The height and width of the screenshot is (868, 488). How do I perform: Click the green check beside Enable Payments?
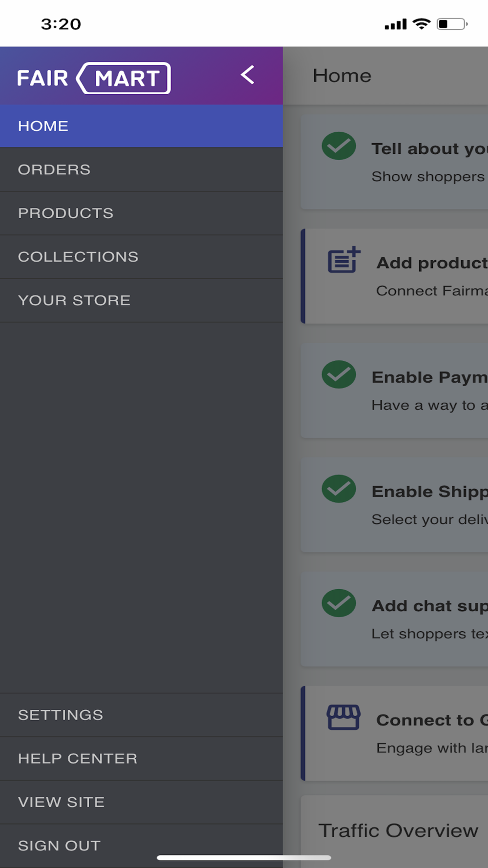pyautogui.click(x=339, y=374)
